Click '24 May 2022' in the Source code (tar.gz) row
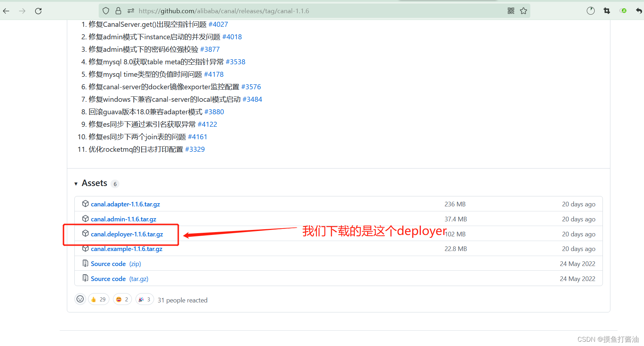644x346 pixels. tap(577, 279)
